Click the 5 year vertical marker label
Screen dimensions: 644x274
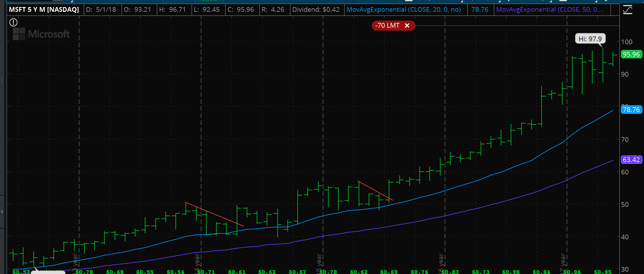tap(319, 263)
